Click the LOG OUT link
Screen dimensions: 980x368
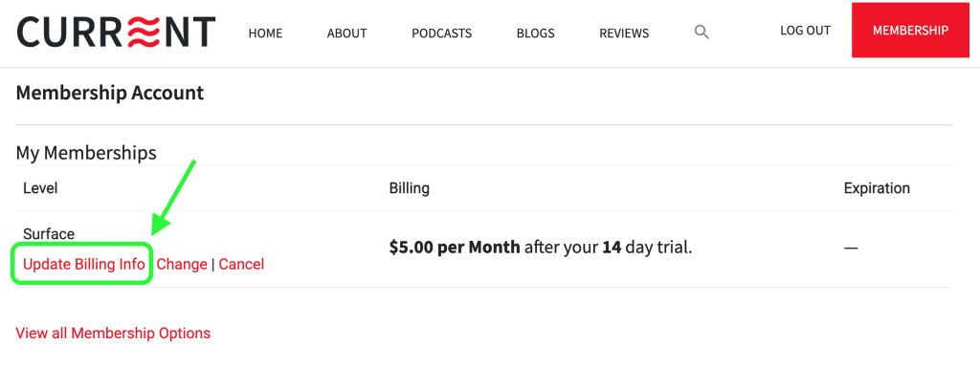(x=806, y=31)
